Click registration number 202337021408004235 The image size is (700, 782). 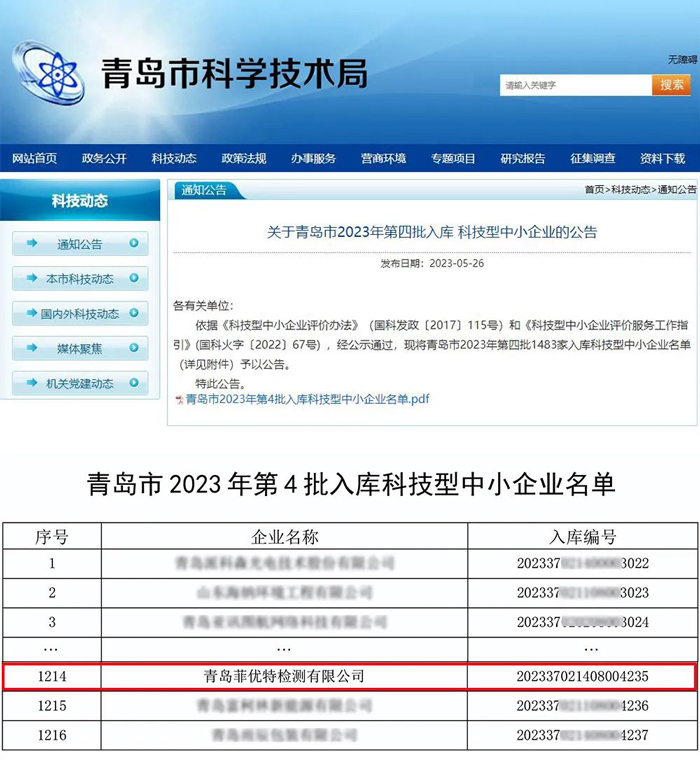coord(582,676)
